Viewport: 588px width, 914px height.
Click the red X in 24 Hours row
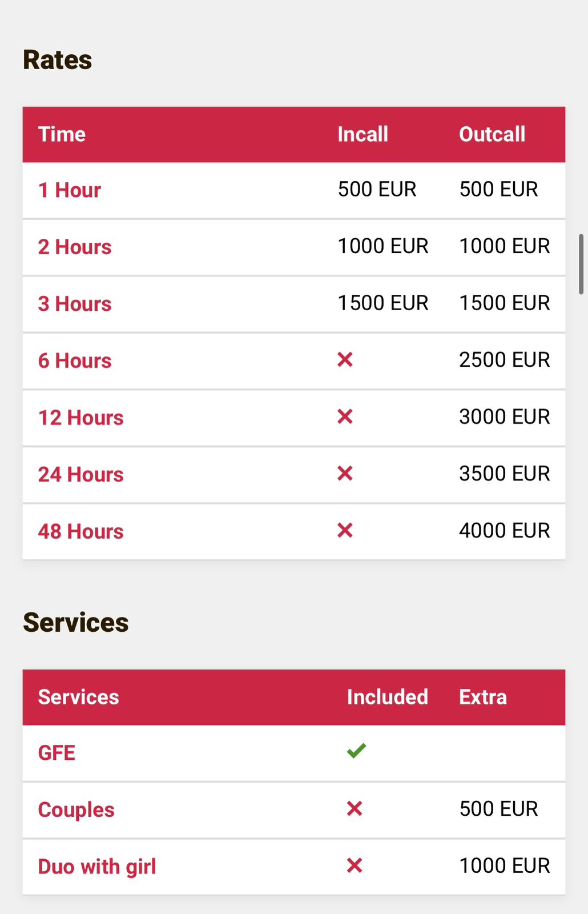click(x=345, y=474)
